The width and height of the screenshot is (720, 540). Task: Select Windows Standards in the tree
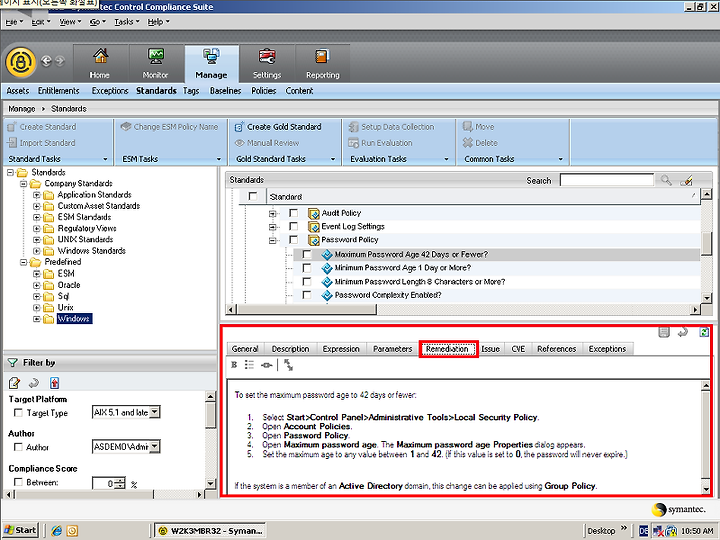click(91, 251)
